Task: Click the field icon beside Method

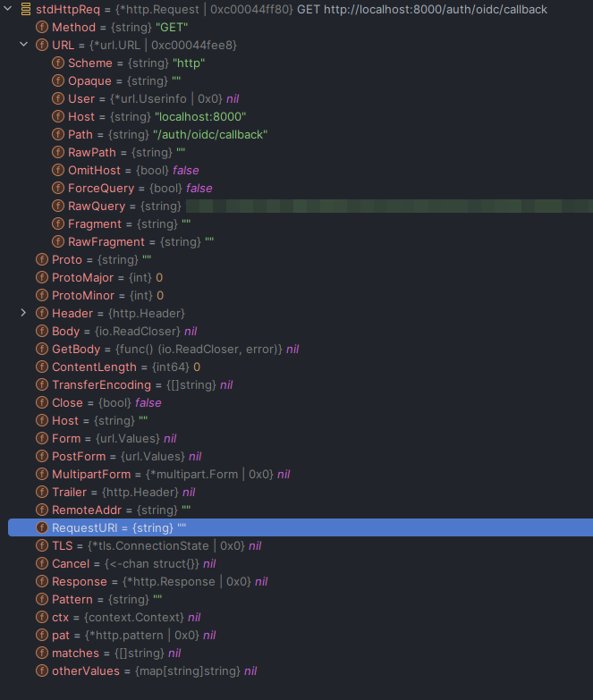Action: point(41,27)
